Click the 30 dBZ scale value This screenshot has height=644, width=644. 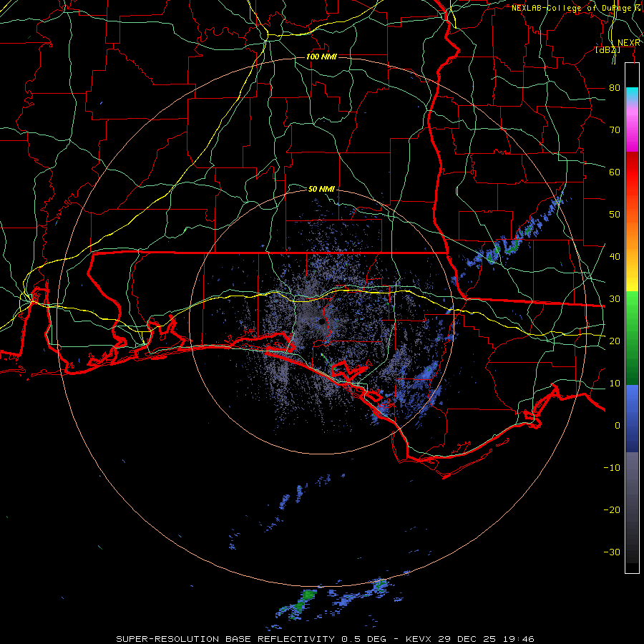pyautogui.click(x=615, y=298)
